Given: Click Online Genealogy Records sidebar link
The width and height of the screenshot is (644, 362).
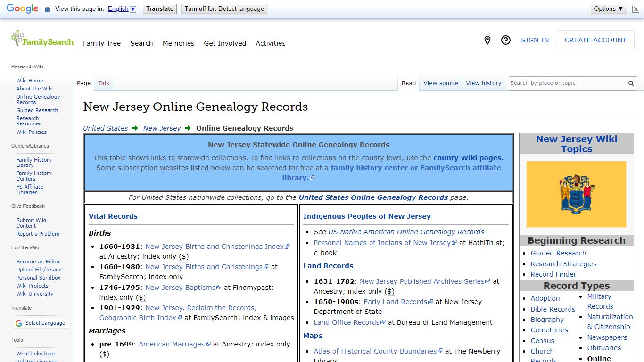Looking at the screenshot, I should pyautogui.click(x=38, y=99).
